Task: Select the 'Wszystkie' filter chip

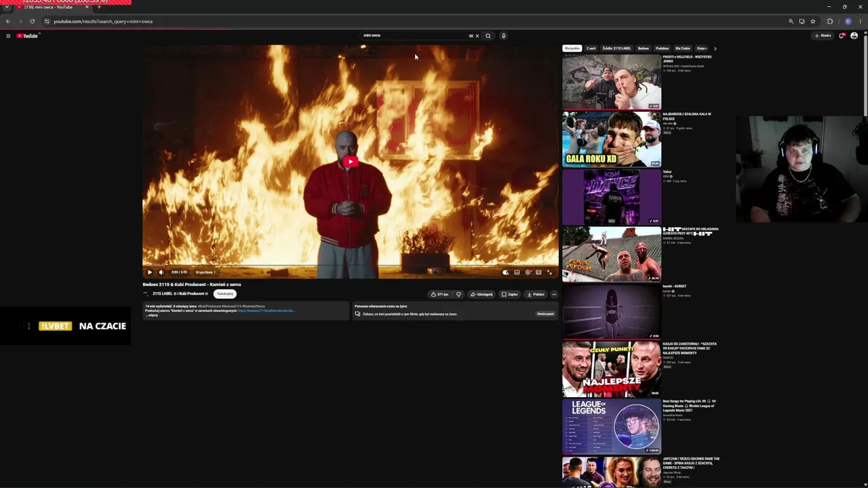Action: [x=572, y=49]
